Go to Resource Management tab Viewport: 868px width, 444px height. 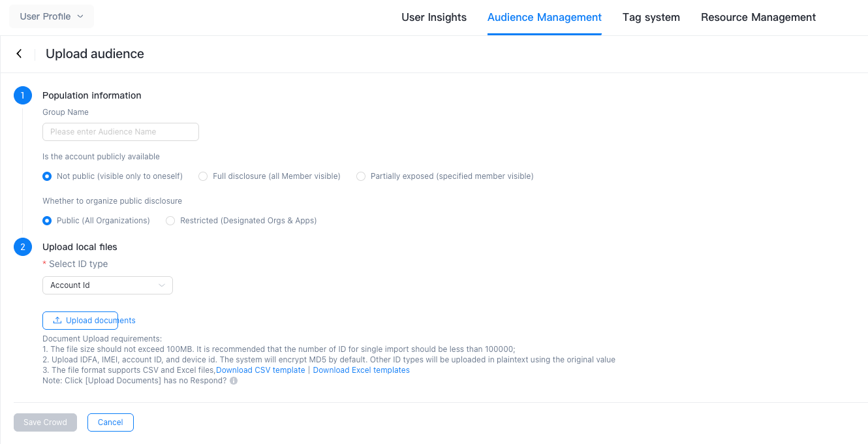758,18
